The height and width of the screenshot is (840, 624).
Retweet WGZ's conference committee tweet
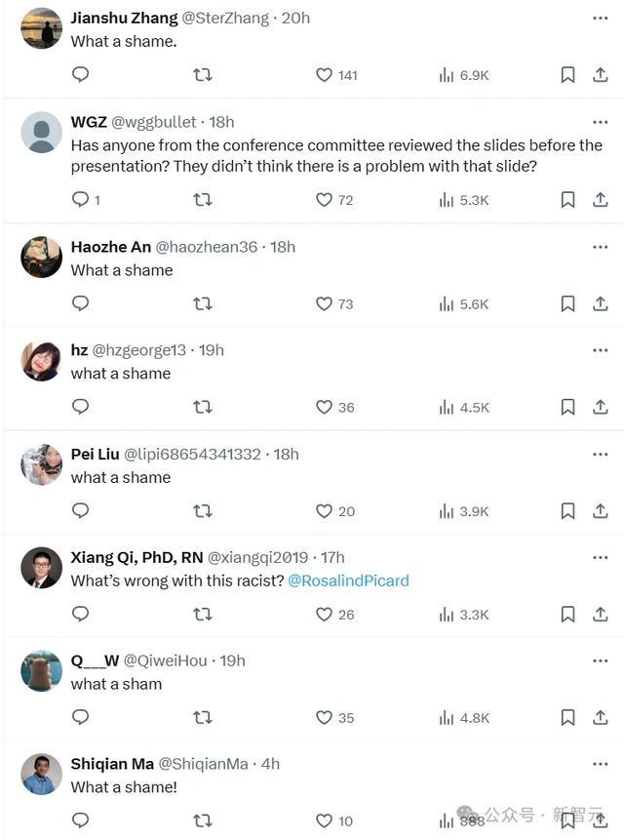pyautogui.click(x=202, y=200)
